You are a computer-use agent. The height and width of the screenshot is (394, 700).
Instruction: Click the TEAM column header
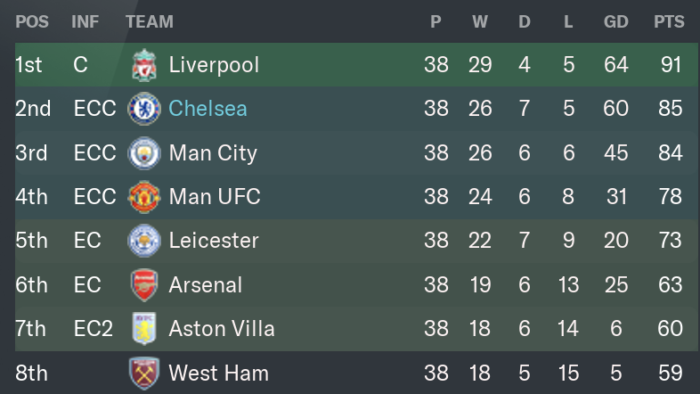point(150,21)
